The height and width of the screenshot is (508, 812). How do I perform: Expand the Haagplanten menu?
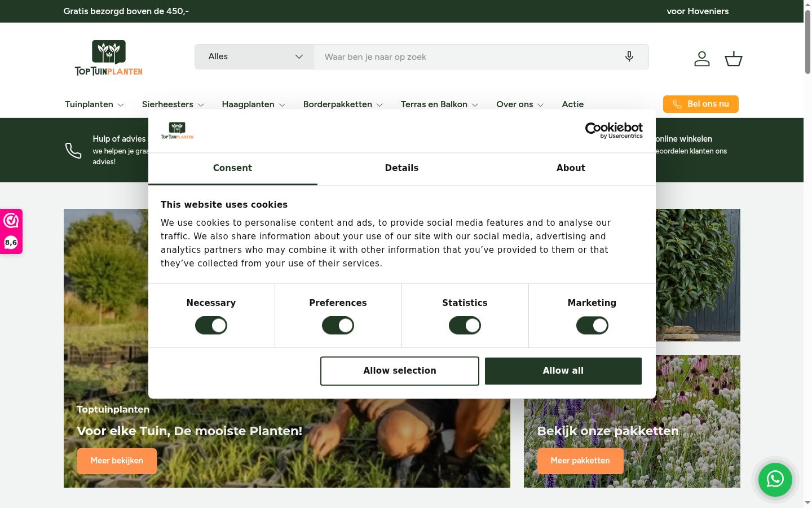point(254,104)
